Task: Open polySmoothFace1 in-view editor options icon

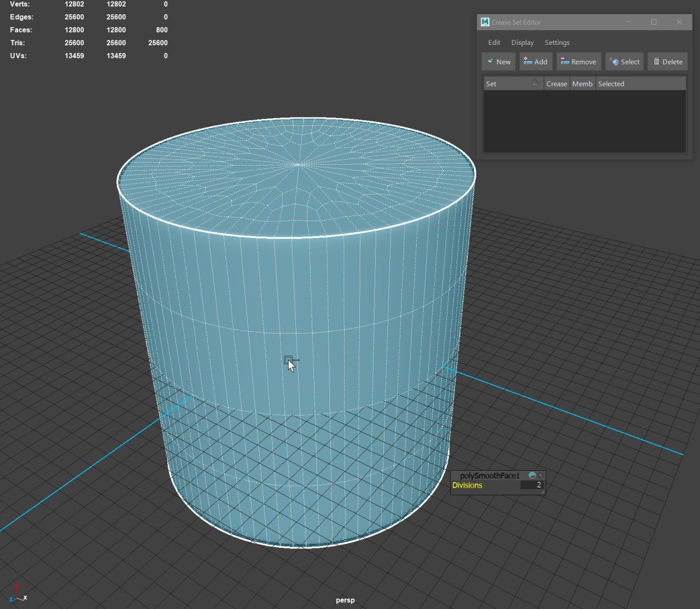Action: point(541,475)
